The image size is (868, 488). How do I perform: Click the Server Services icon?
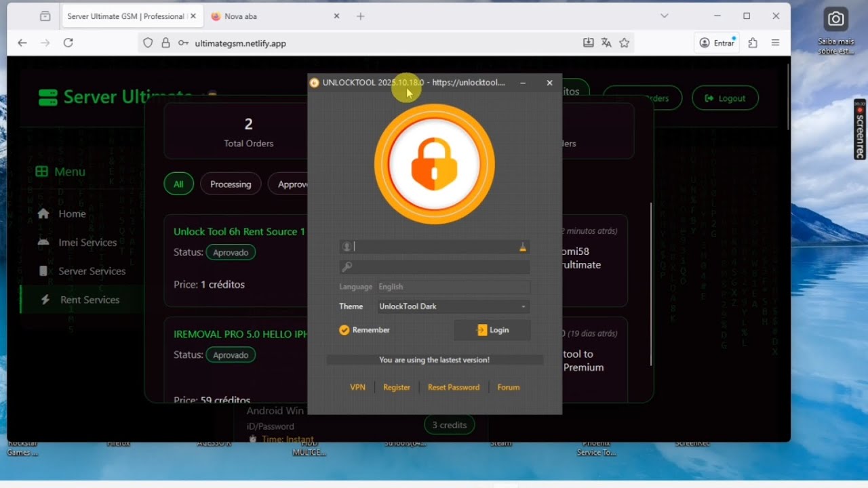43,271
